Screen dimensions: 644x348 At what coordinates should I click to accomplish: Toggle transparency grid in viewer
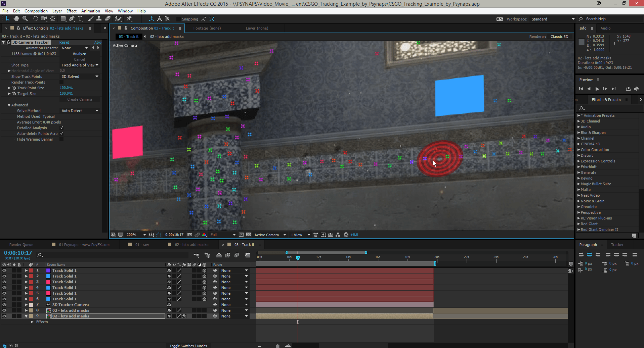click(249, 235)
